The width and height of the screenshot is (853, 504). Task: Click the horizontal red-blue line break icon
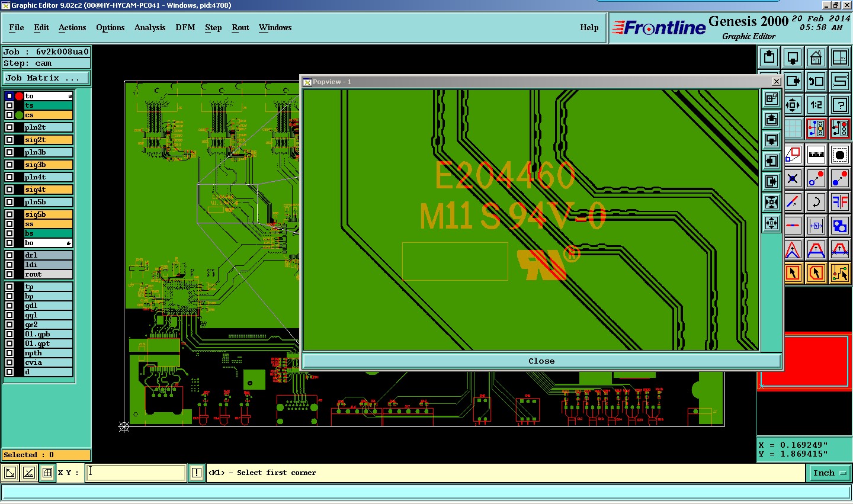coord(793,226)
